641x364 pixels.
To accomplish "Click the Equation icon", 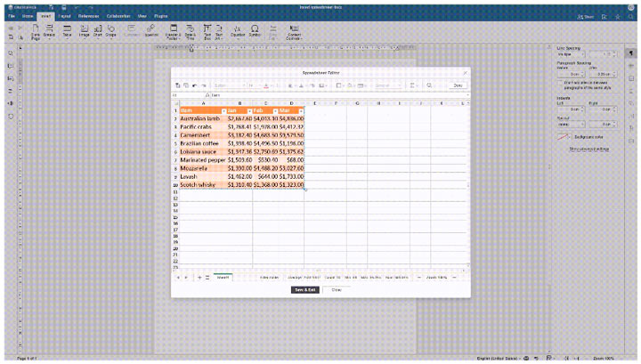I will pos(238,30).
